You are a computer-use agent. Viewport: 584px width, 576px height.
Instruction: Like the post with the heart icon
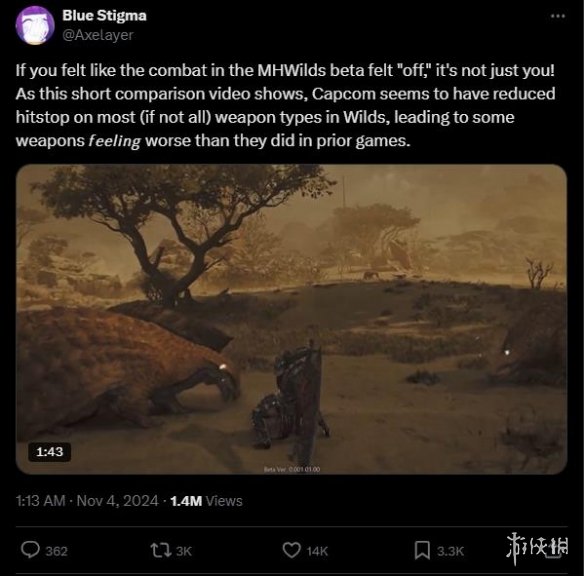click(x=292, y=550)
